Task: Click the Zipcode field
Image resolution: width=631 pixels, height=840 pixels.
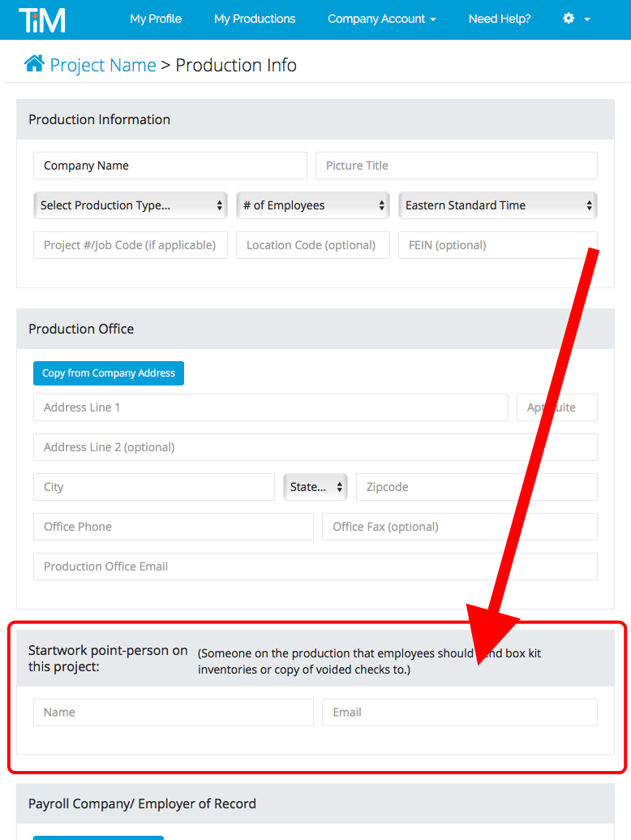Action: coord(477,486)
